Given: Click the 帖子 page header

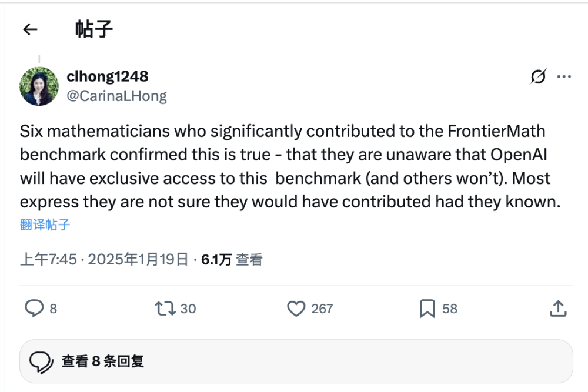Looking at the screenshot, I should (x=93, y=29).
